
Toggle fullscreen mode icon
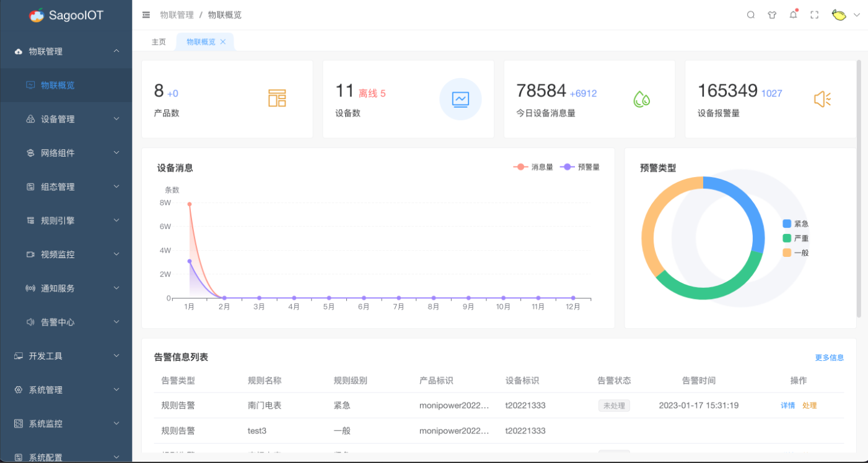coord(814,15)
